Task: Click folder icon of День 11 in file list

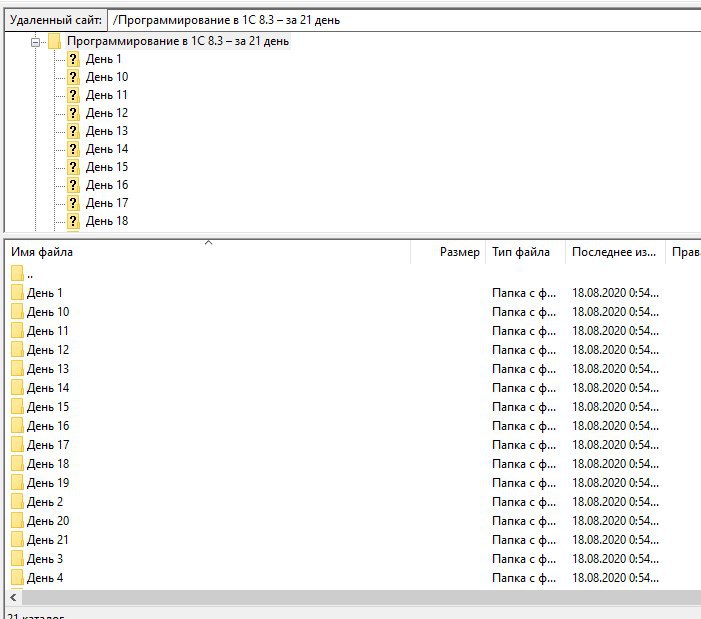Action: coord(17,330)
